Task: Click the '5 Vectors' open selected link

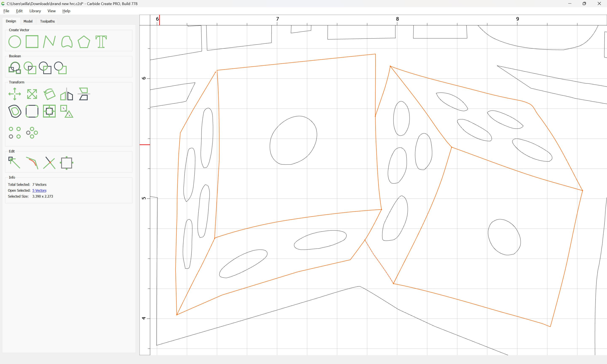Action: coord(39,190)
